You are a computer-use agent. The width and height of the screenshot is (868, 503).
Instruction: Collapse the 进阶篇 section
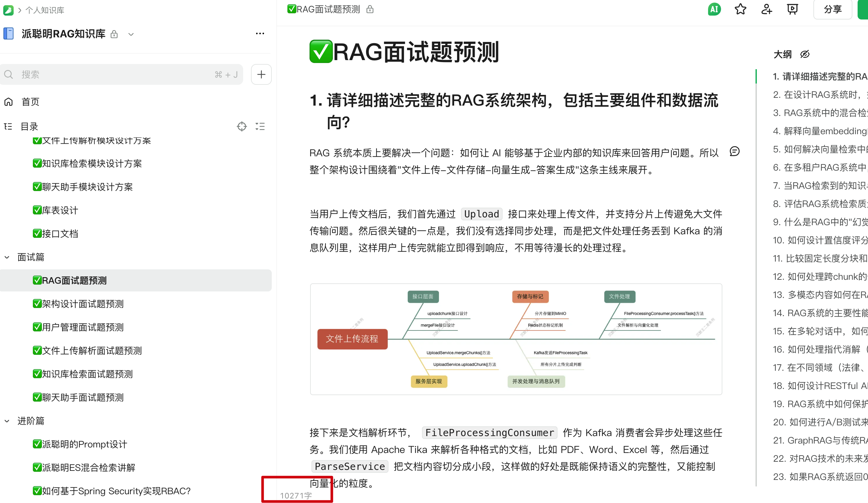[x=7, y=421]
